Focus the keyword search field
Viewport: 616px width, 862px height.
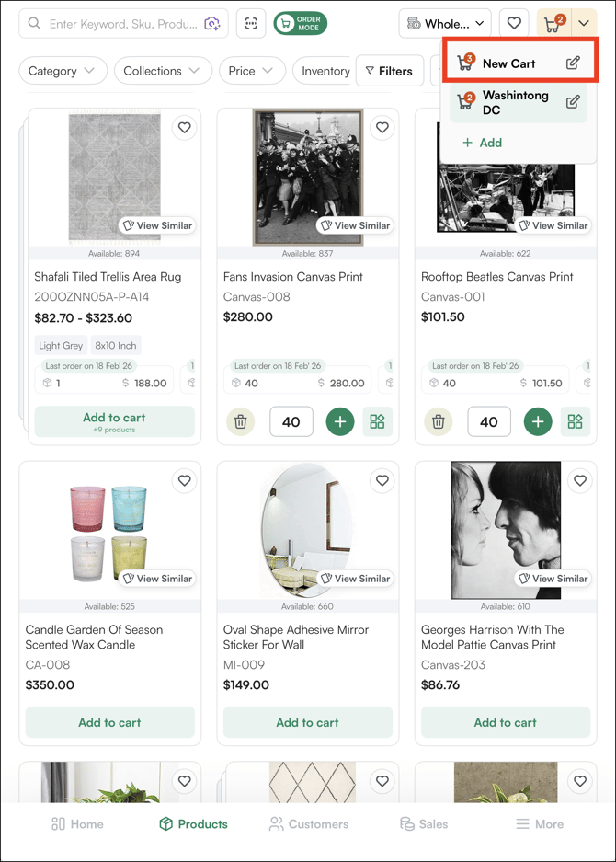[120, 24]
